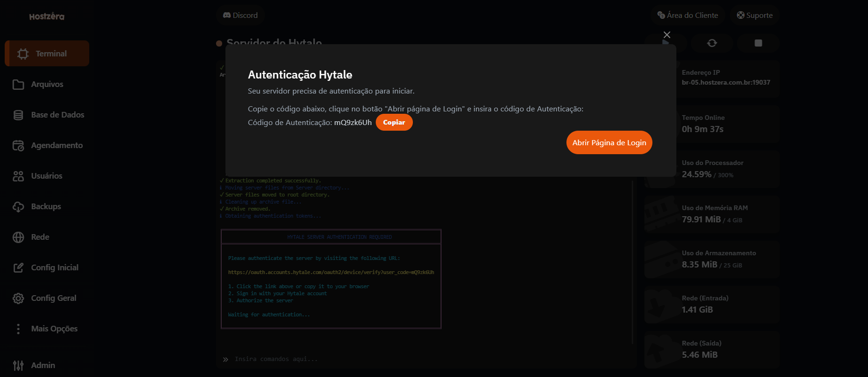Open Config Inicial edit icon
868x377 pixels.
point(18,268)
